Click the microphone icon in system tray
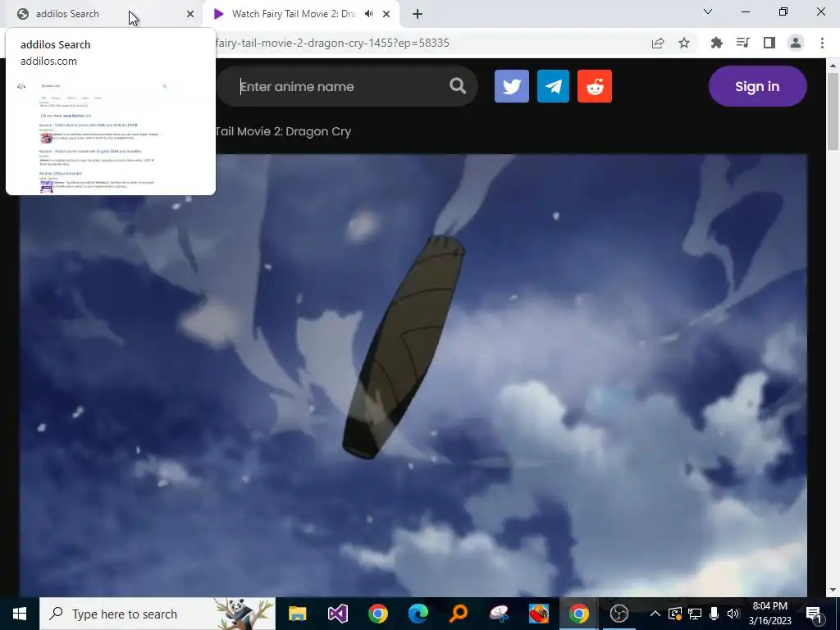This screenshot has width=840, height=630. pyautogui.click(x=714, y=614)
